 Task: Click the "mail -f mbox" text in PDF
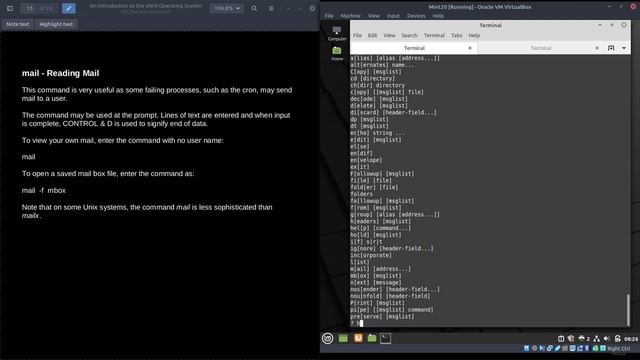click(x=44, y=190)
